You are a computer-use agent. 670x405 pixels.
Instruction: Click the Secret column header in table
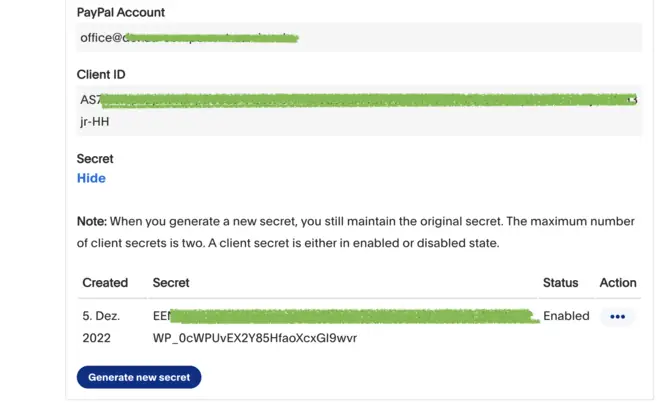171,283
